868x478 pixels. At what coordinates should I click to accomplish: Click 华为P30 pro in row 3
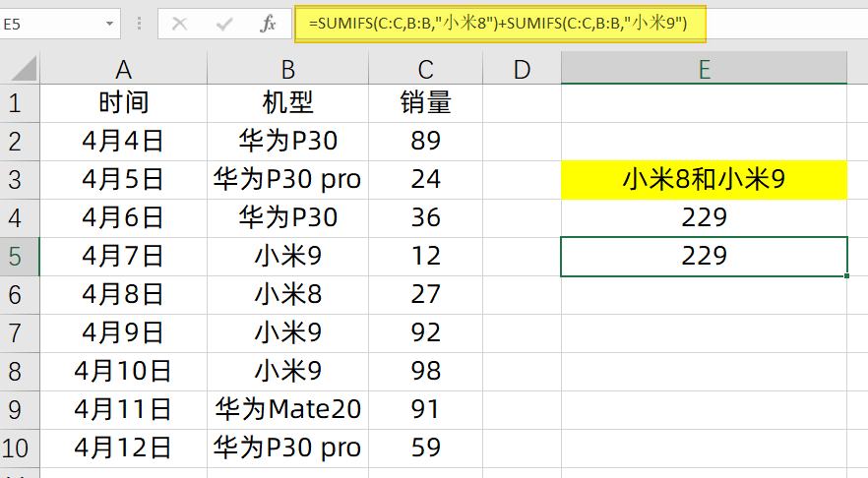coord(287,179)
